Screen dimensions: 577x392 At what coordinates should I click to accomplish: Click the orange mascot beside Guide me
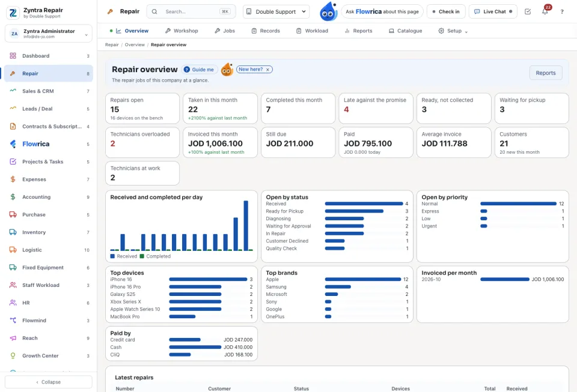(x=227, y=70)
